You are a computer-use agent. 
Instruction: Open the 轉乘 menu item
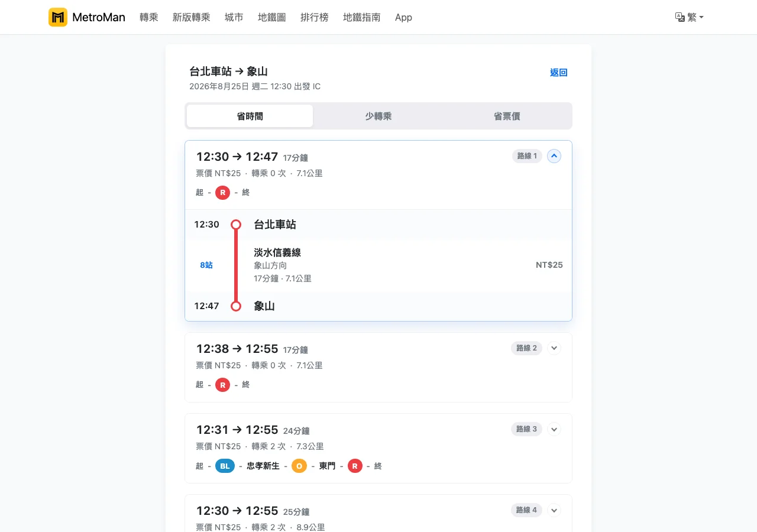(x=149, y=17)
